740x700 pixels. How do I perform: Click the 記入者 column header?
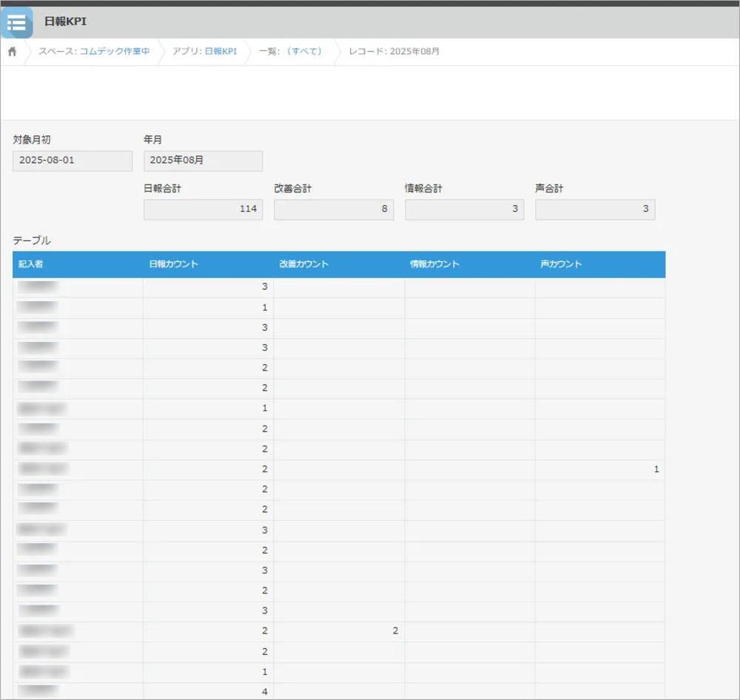(x=78, y=264)
